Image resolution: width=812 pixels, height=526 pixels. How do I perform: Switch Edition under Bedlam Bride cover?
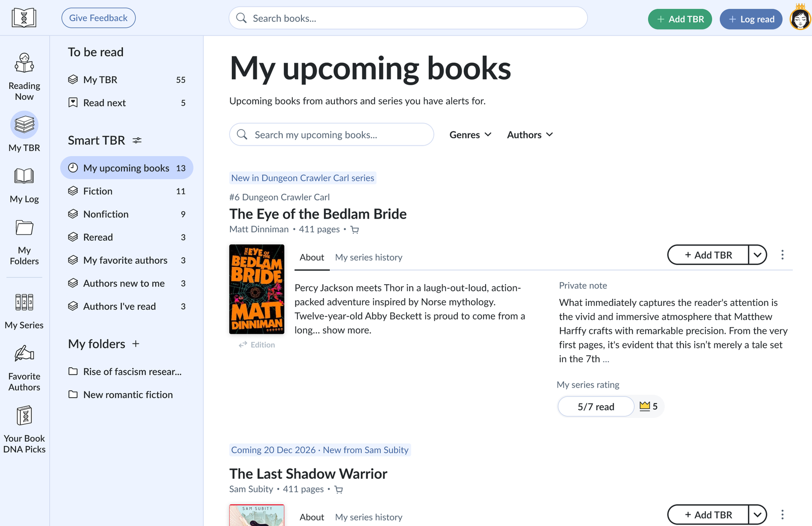tap(257, 344)
